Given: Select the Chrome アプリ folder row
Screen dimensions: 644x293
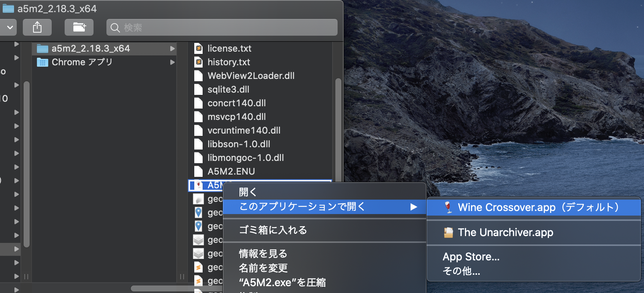Looking at the screenshot, I should click(105, 62).
